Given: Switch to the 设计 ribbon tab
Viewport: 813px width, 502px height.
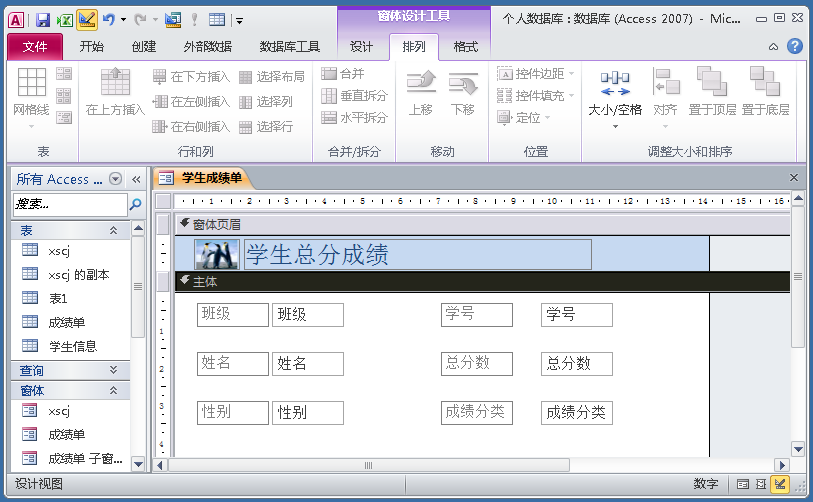Looking at the screenshot, I should click(361, 47).
